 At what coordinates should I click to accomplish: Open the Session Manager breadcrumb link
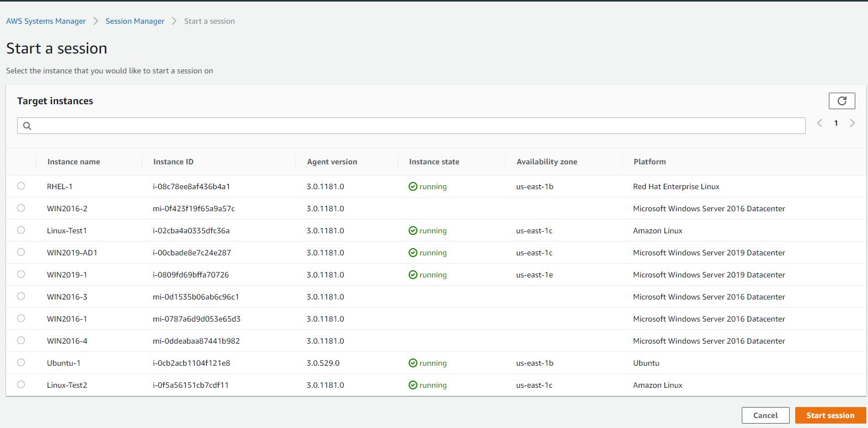pyautogui.click(x=135, y=21)
